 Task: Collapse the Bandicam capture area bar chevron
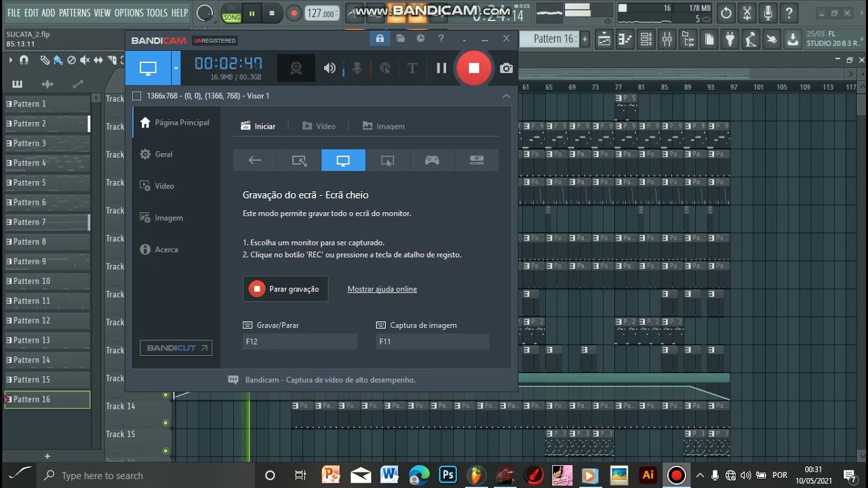point(506,96)
